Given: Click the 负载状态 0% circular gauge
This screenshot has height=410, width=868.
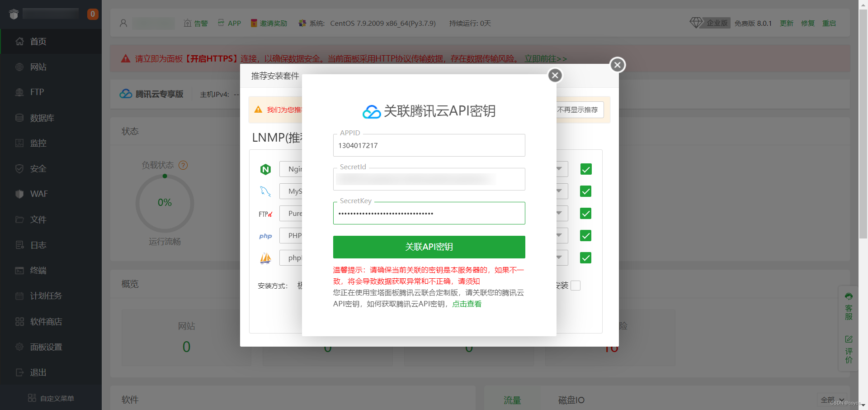Looking at the screenshot, I should 165,203.
